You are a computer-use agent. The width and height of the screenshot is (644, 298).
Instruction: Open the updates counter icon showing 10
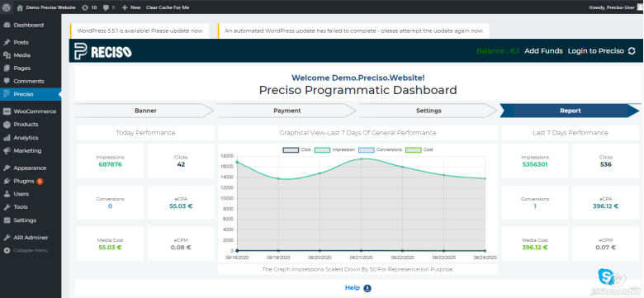coord(84,7)
